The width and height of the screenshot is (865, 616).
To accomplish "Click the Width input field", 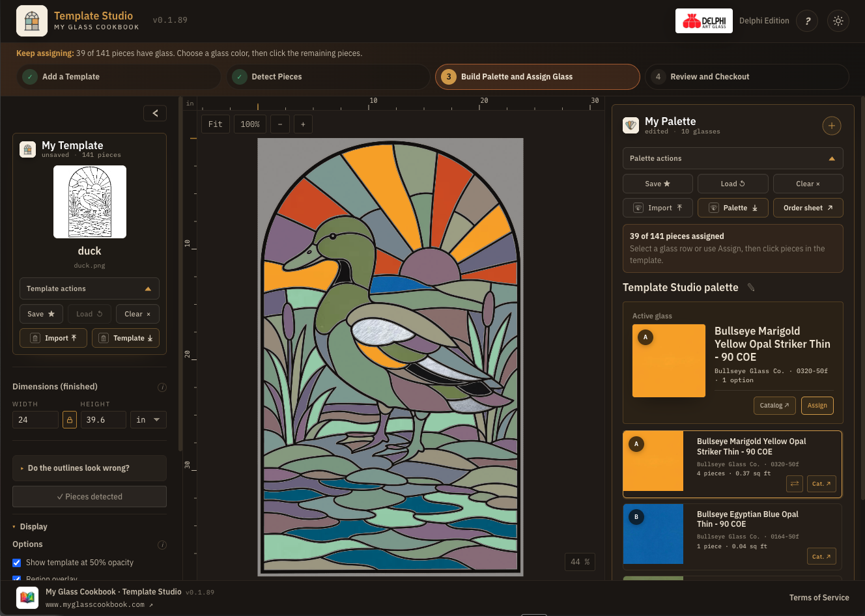I will [x=35, y=420].
